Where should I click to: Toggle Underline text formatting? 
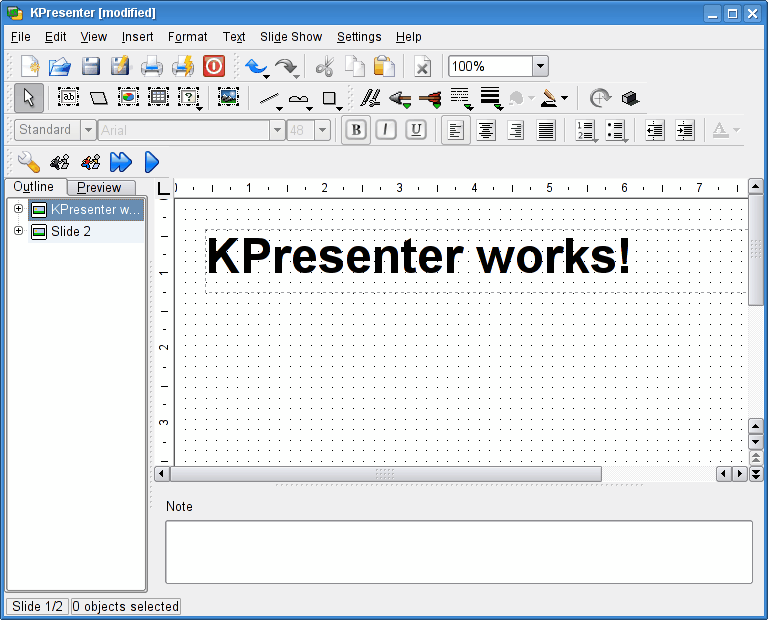pyautogui.click(x=416, y=130)
